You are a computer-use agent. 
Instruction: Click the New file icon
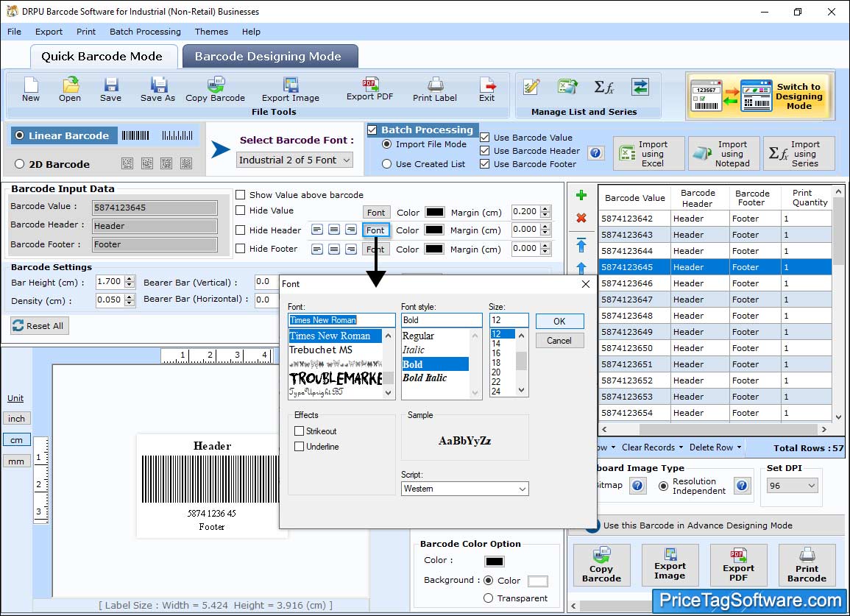[x=31, y=90]
